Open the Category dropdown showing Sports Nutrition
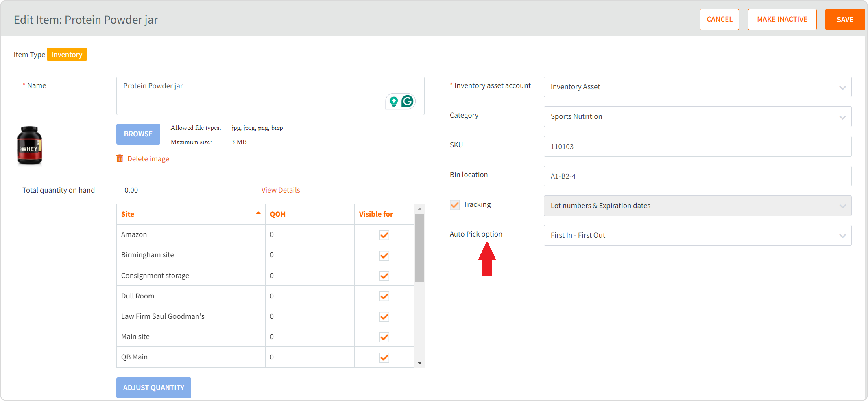The width and height of the screenshot is (868, 401). (x=698, y=116)
